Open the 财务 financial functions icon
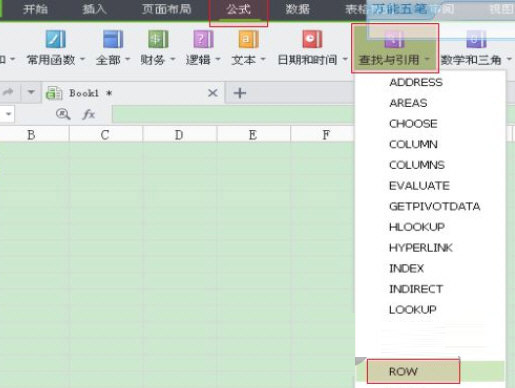515x388 pixels. [x=158, y=39]
